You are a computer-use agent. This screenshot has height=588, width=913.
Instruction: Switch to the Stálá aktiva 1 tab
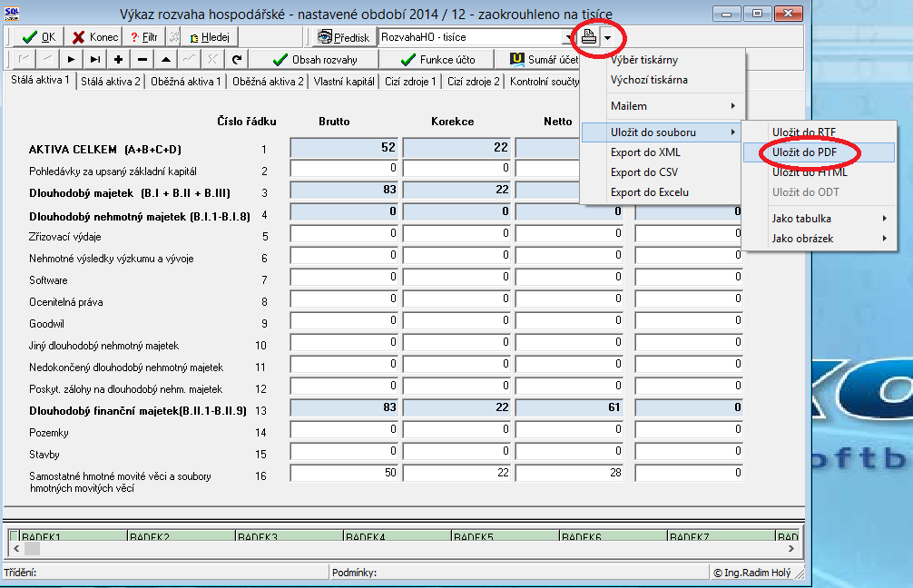[x=40, y=81]
